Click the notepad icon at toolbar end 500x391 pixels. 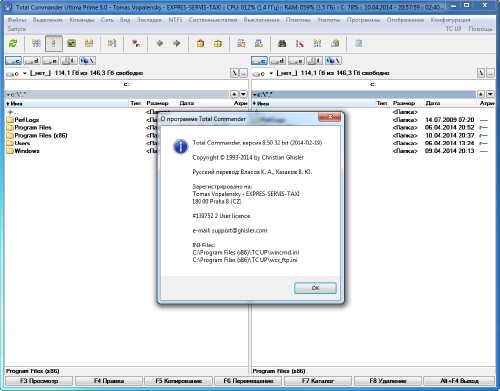point(358,43)
